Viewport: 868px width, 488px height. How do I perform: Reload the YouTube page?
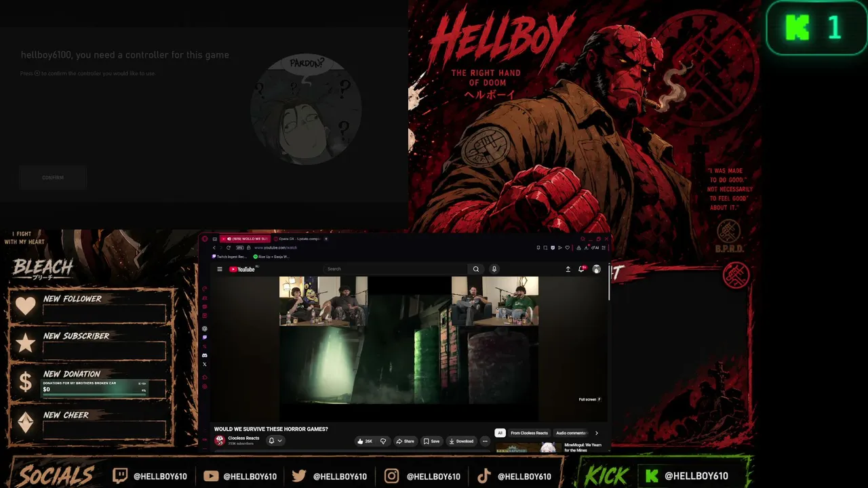coord(229,247)
